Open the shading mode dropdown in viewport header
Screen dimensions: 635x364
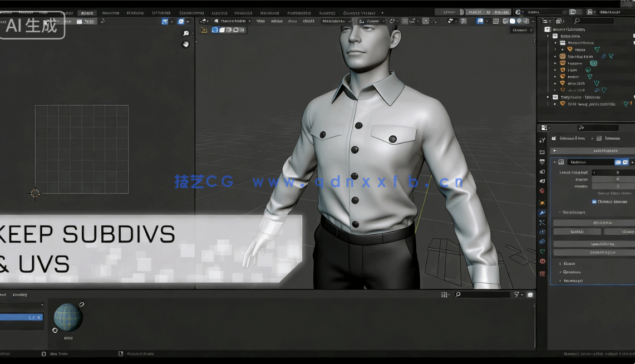pos(533,21)
